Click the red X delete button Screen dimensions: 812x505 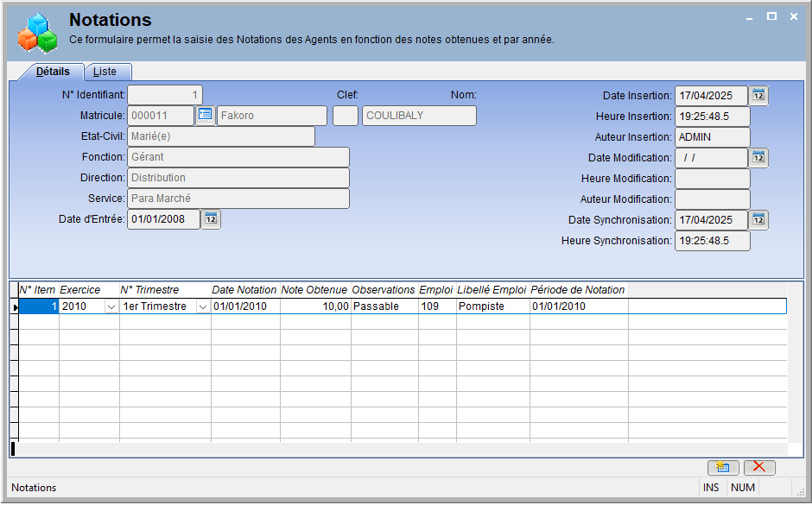point(759,467)
